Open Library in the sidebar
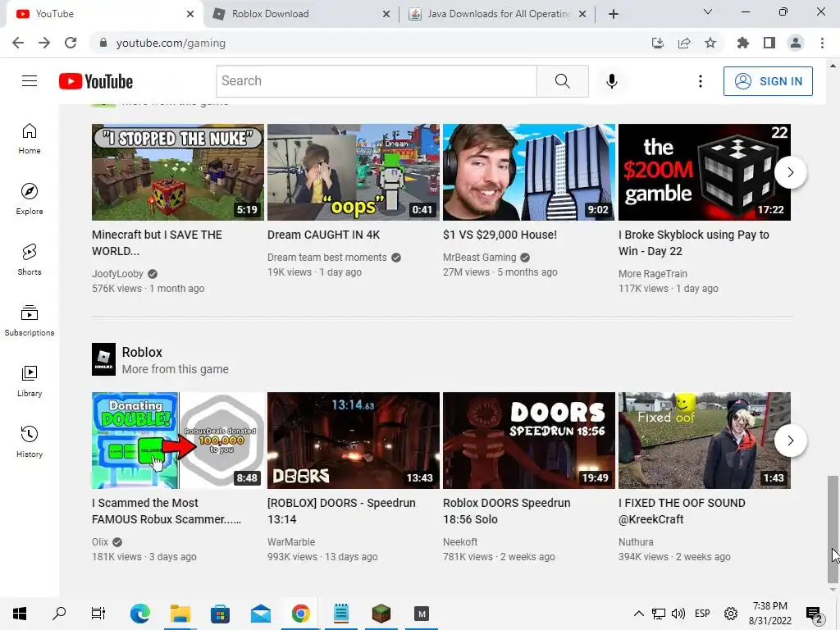 coord(30,381)
